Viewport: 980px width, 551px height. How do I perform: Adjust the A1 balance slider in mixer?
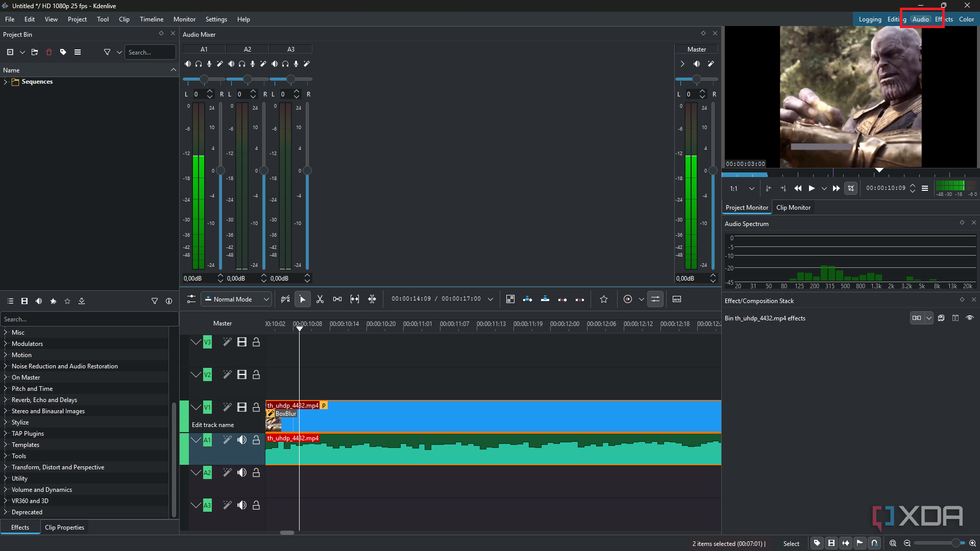pyautogui.click(x=204, y=79)
